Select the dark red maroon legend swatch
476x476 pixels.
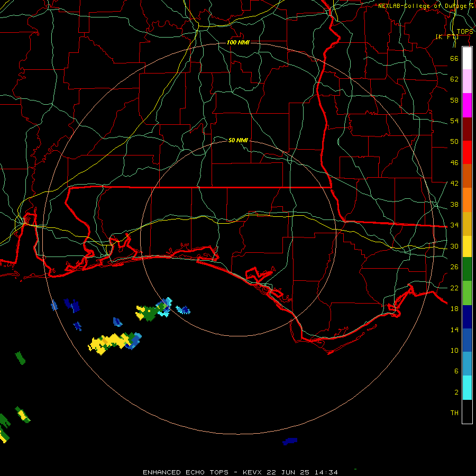[467, 129]
